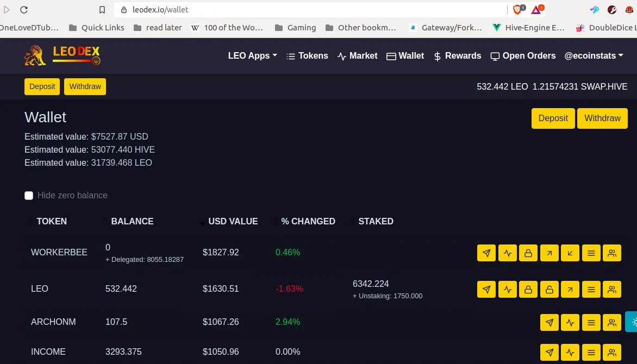Open ARCHONM market chart icon

tap(570, 323)
